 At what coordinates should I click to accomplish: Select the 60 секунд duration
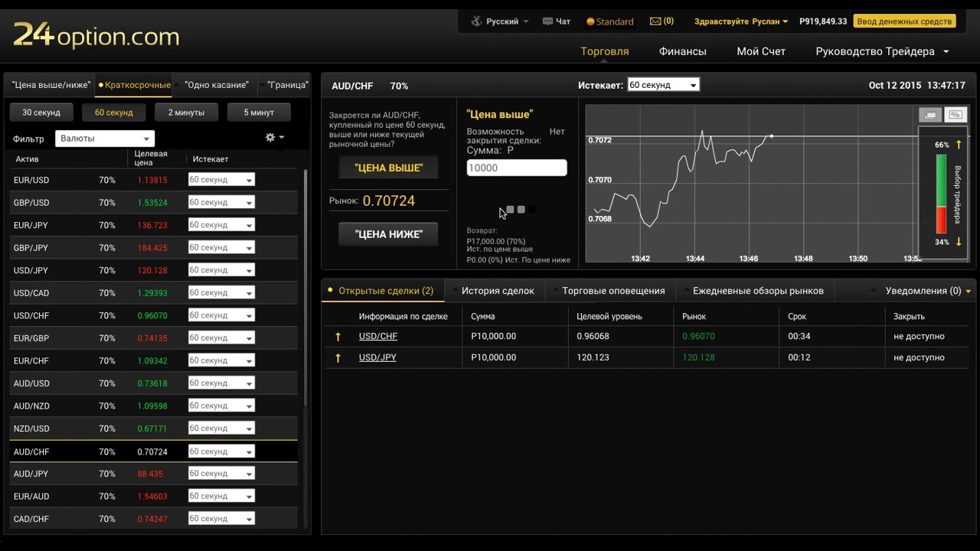[114, 112]
